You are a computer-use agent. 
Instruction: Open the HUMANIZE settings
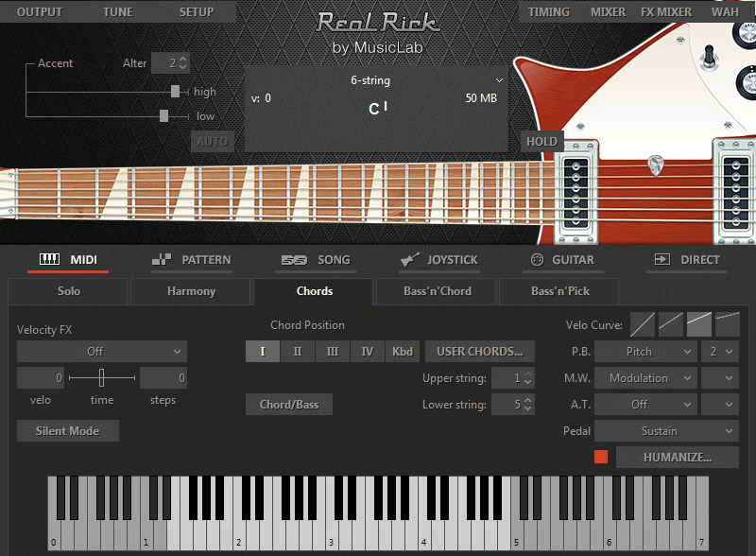pyautogui.click(x=677, y=457)
